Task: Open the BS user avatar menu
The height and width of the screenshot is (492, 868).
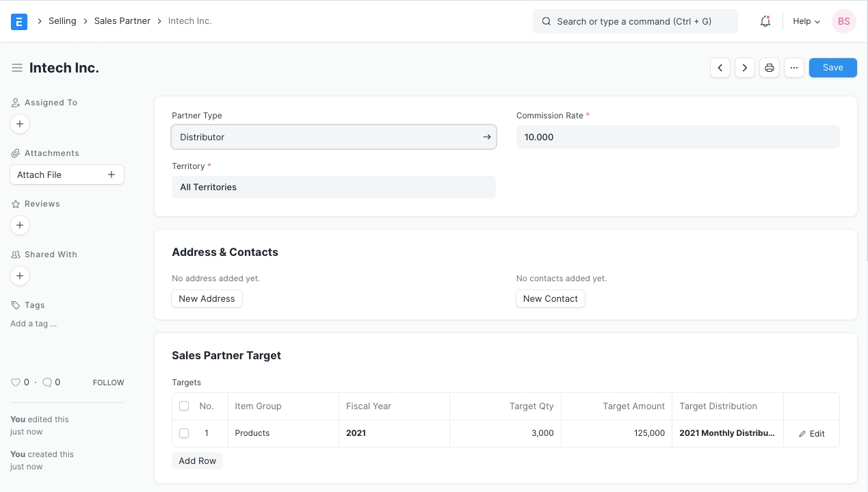Action: pos(843,21)
